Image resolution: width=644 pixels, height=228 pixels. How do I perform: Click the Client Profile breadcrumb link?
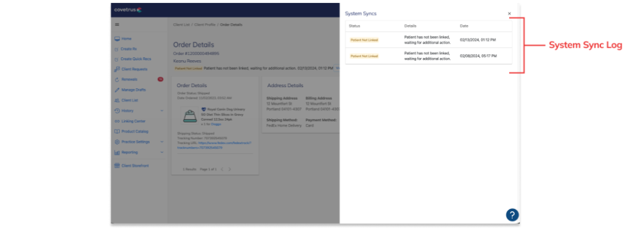pyautogui.click(x=205, y=24)
